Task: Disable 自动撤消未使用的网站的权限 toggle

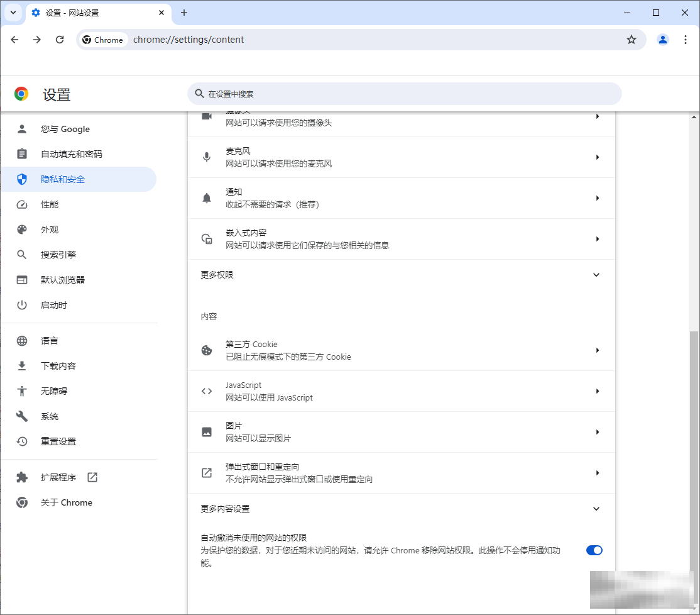Action: click(594, 550)
